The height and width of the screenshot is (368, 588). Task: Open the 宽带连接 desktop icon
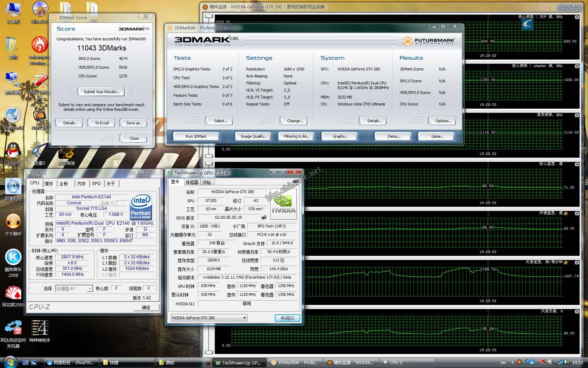(13, 83)
